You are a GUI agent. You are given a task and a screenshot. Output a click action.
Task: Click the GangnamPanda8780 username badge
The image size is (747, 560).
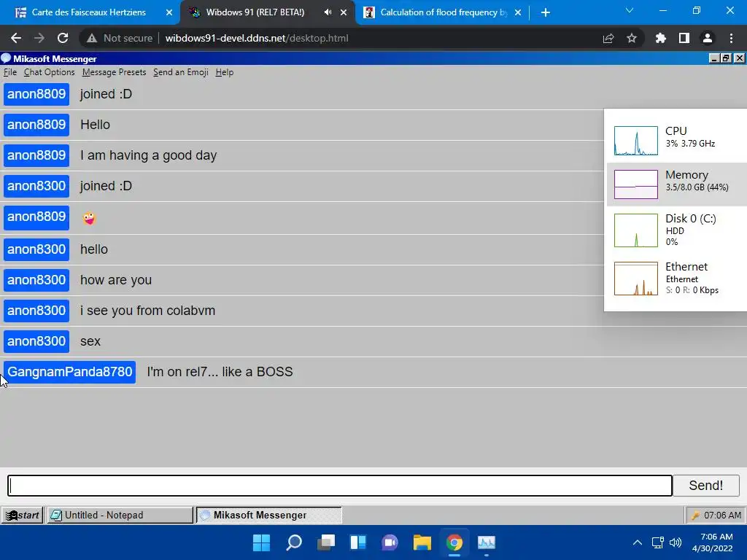pos(69,372)
